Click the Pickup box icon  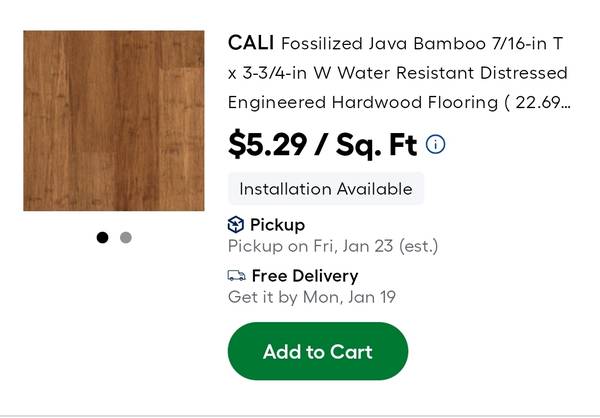pos(236,224)
